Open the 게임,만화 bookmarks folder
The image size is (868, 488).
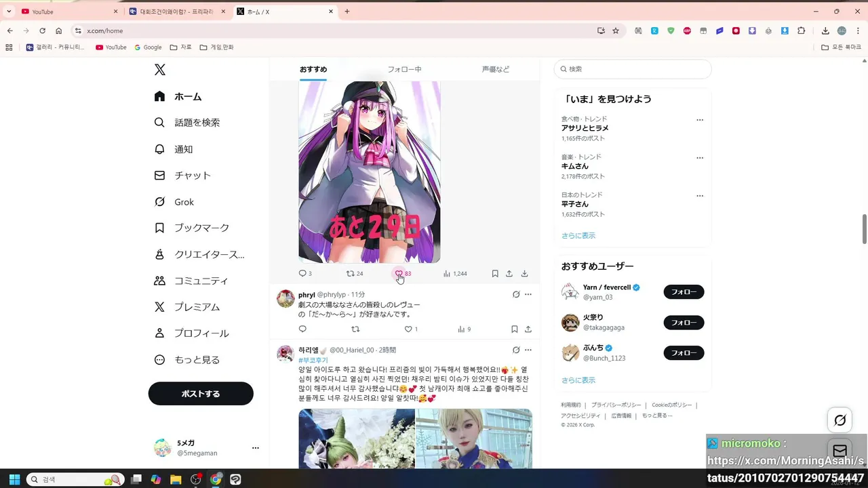(217, 47)
